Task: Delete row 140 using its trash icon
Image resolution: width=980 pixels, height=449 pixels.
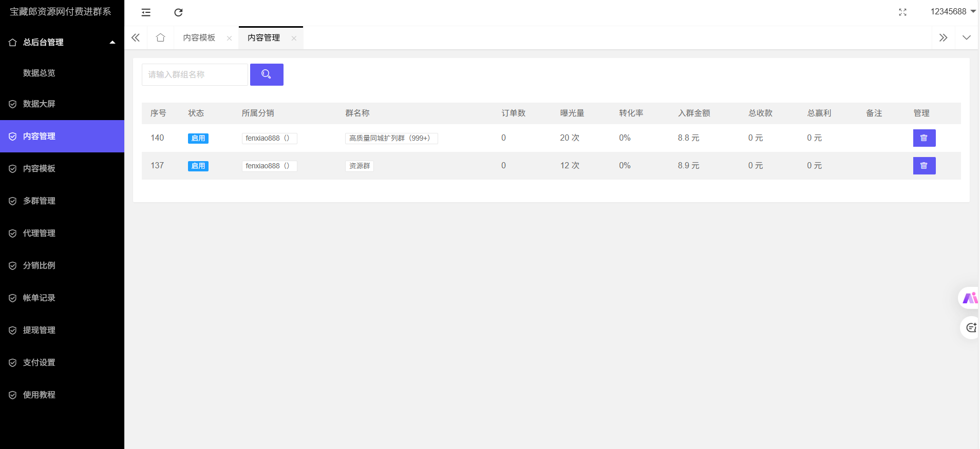Action: tap(924, 138)
